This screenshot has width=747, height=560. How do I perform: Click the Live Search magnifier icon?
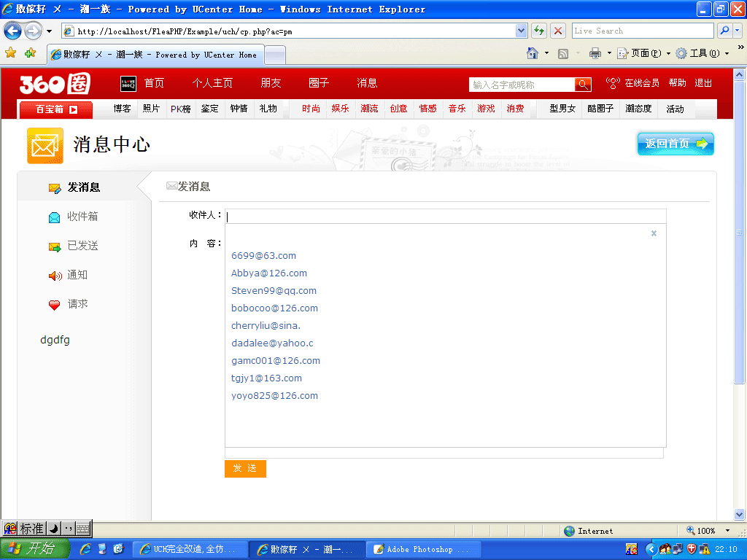point(725,31)
